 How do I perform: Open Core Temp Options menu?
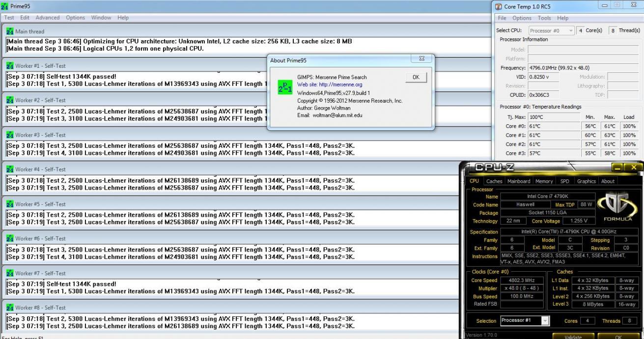click(x=522, y=18)
